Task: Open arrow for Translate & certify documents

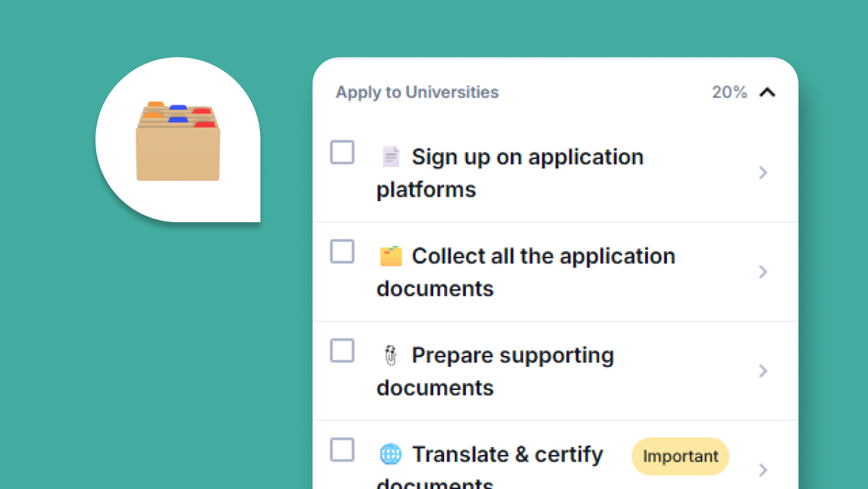Action: point(762,469)
